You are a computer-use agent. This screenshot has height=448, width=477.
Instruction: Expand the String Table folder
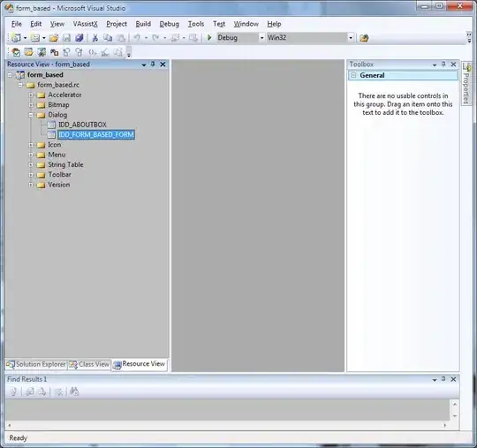(31, 165)
